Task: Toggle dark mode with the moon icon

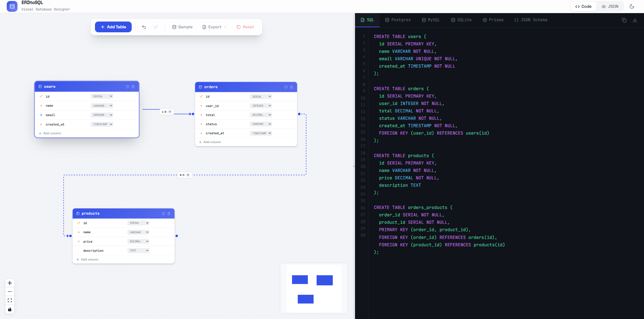Action: [x=632, y=6]
